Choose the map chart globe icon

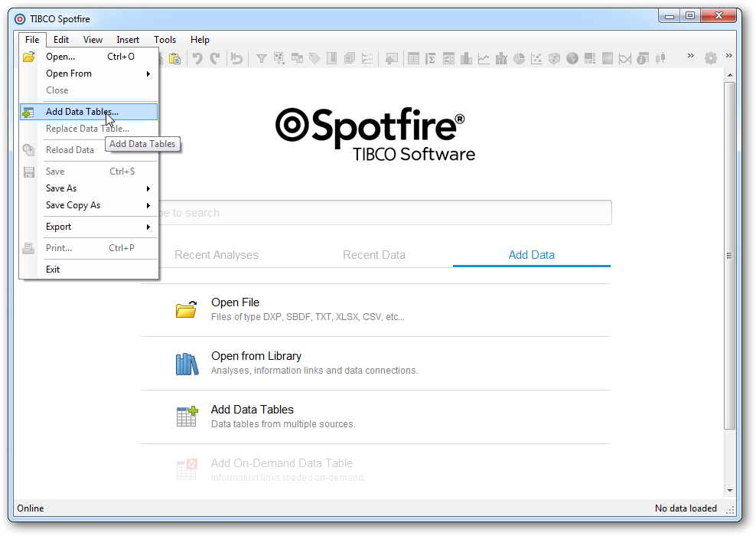572,58
